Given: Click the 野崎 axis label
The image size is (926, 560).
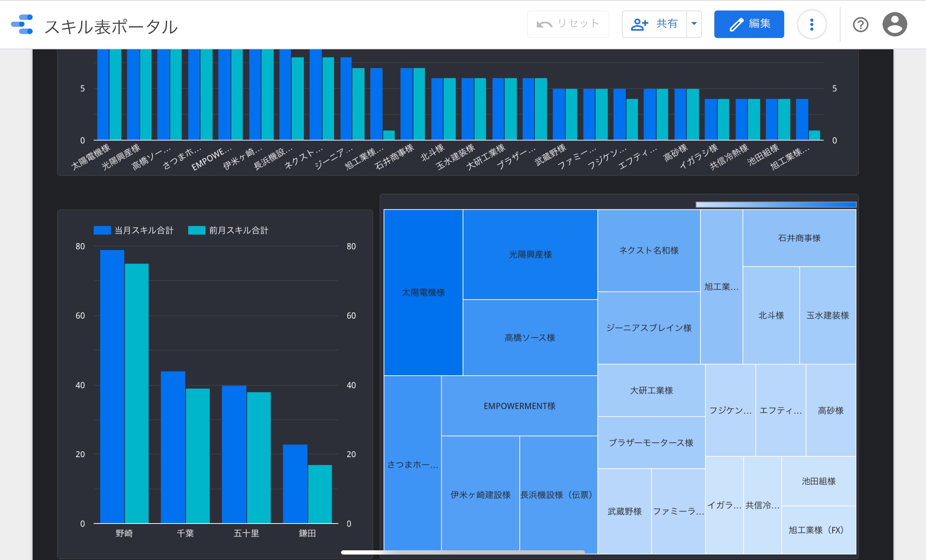Looking at the screenshot, I should pyautogui.click(x=124, y=533).
